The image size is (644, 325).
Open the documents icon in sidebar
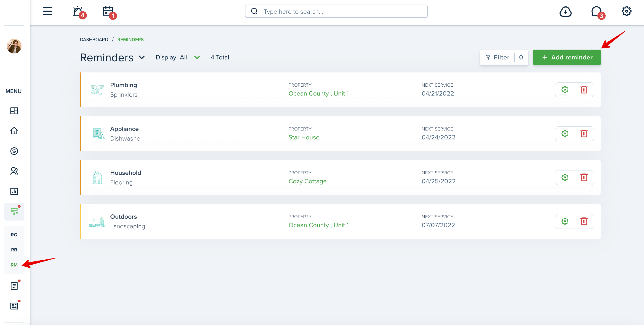point(14,286)
